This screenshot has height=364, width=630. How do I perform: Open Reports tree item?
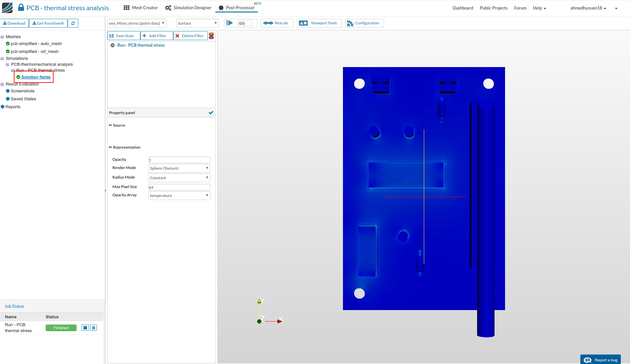click(x=13, y=107)
